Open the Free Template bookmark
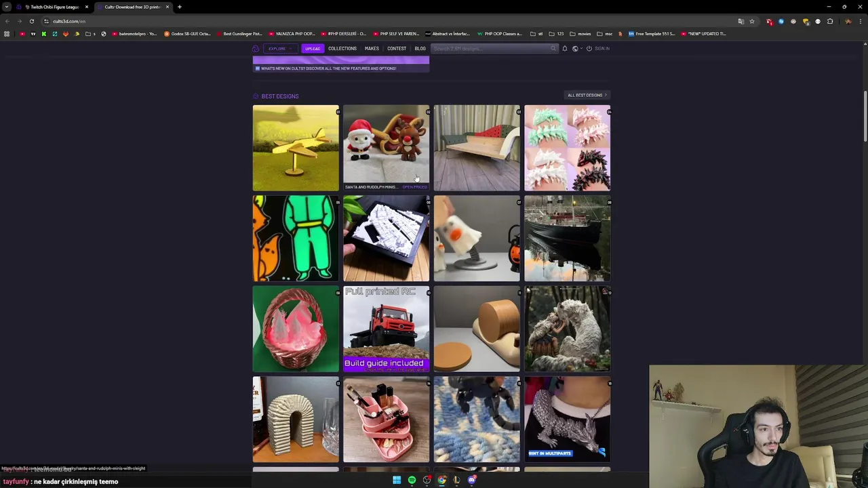This screenshot has width=868, height=488. point(652,34)
